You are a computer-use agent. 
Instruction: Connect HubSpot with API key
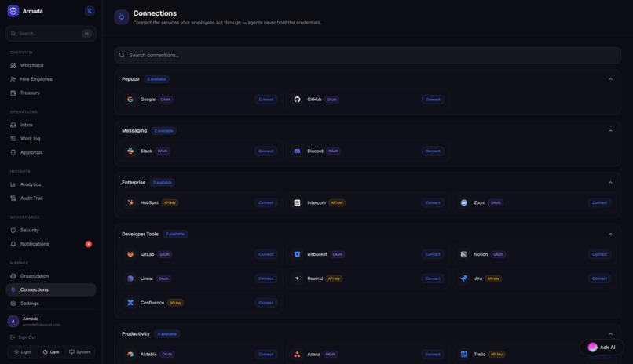(x=266, y=202)
